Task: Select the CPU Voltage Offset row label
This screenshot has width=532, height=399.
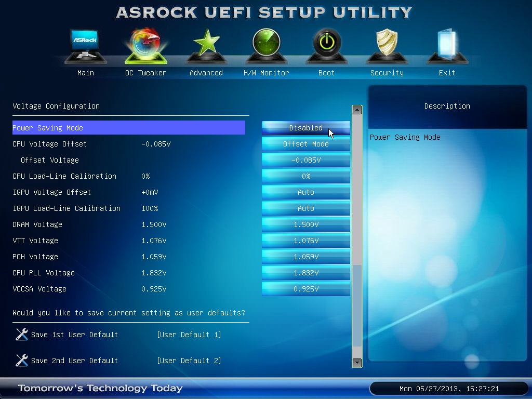Action: 49,144
